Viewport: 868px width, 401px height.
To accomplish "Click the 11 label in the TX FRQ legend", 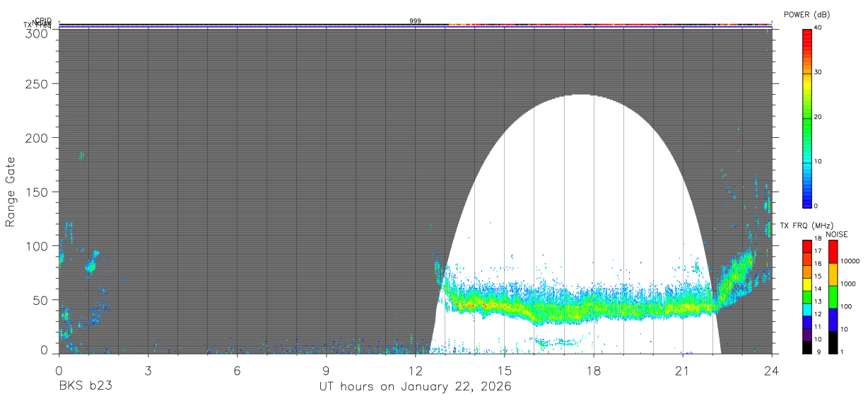I will [819, 327].
